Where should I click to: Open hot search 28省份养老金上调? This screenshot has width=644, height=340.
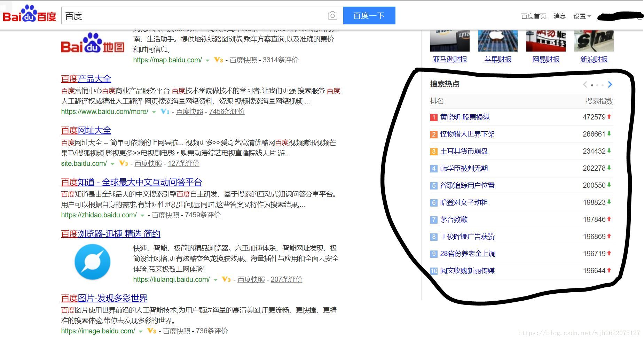click(x=468, y=254)
